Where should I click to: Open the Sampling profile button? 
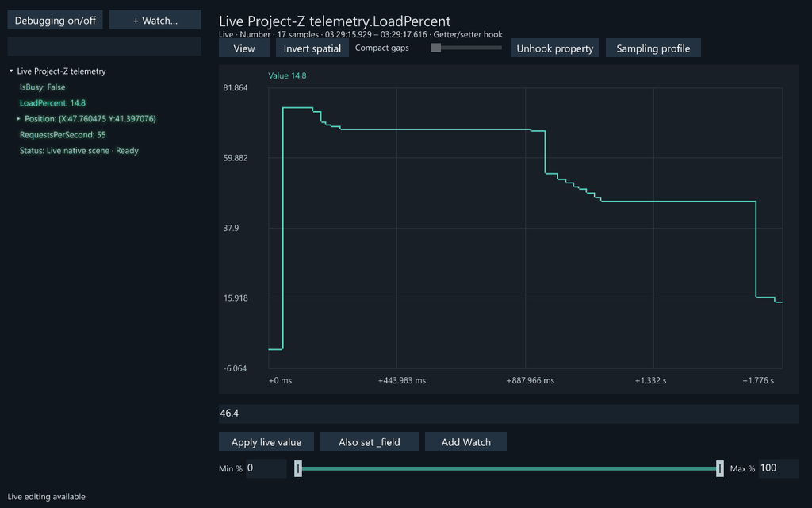pos(653,48)
